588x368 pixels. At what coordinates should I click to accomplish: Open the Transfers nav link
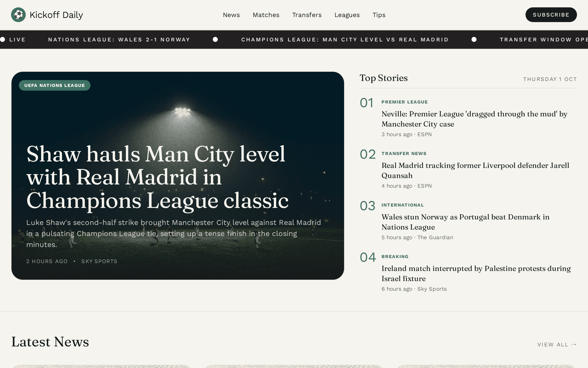click(307, 15)
